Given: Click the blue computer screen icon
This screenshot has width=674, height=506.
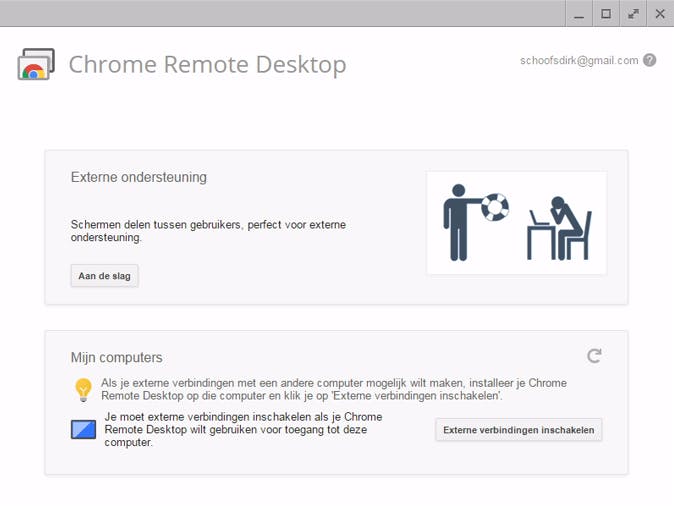Looking at the screenshot, I should pyautogui.click(x=83, y=429).
